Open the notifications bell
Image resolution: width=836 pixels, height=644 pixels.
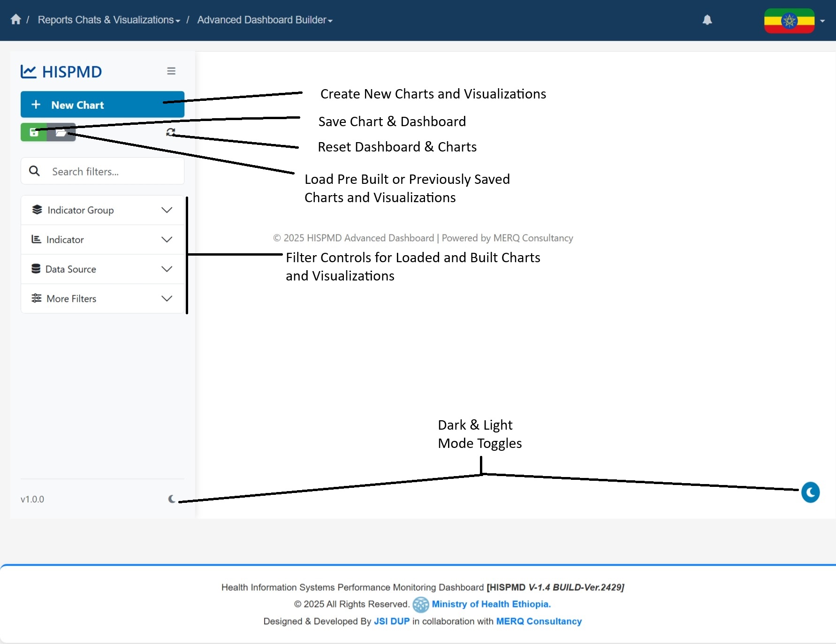coord(707,20)
